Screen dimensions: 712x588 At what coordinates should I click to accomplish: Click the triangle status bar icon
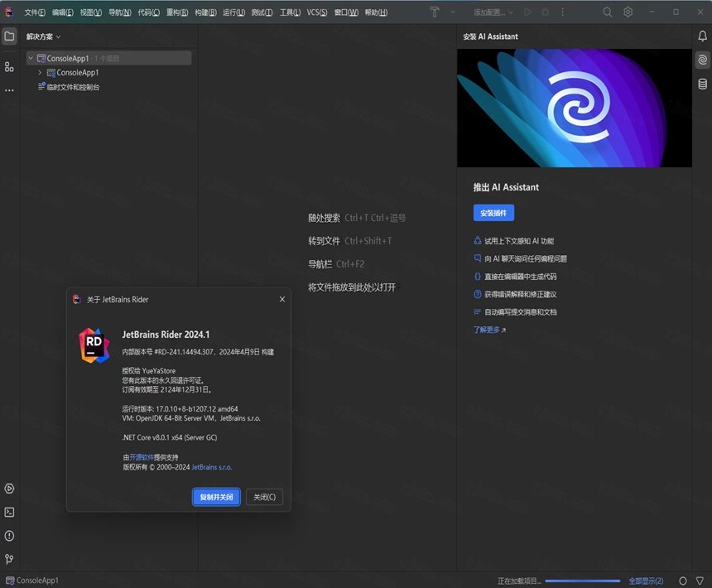pyautogui.click(x=700, y=581)
